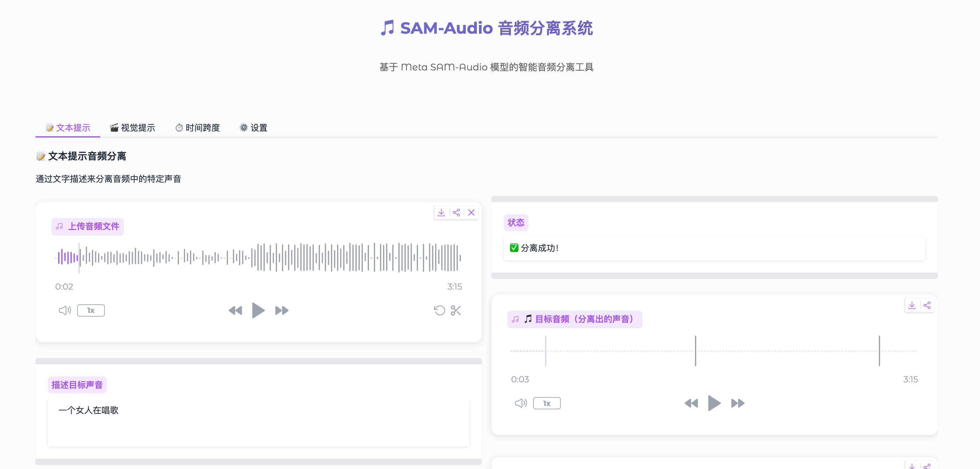
Task: Click the undo/reset icon in upload player
Action: coord(439,310)
